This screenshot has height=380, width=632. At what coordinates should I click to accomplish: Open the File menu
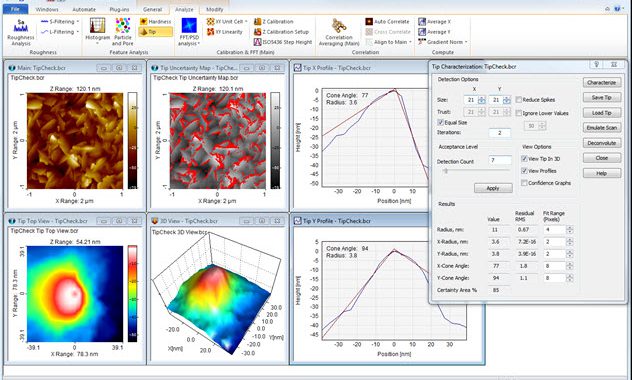click(15, 9)
